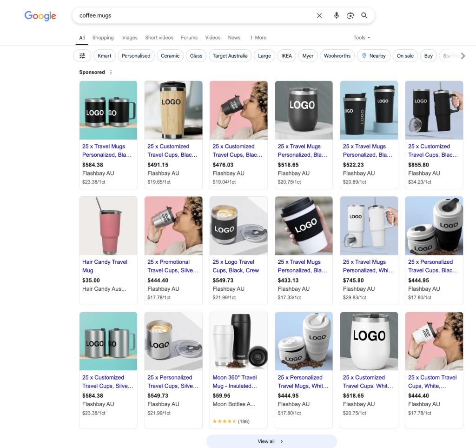Open the all filters sliders icon

82,56
